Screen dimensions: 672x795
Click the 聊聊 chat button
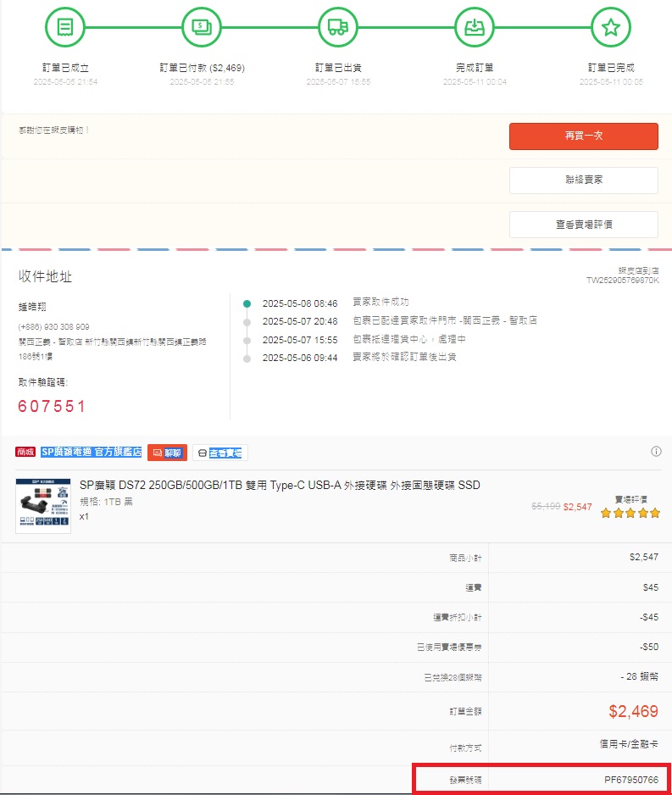coord(167,453)
